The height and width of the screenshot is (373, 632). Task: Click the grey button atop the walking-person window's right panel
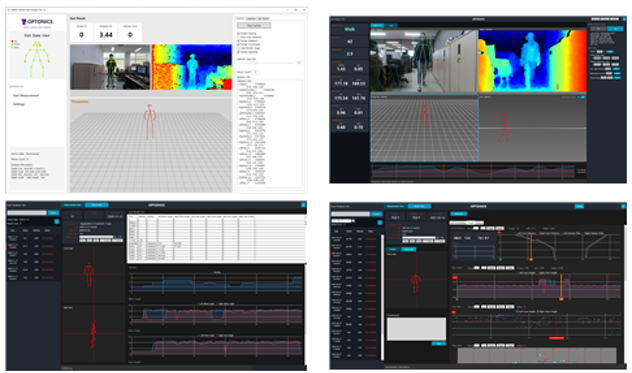[x=599, y=29]
